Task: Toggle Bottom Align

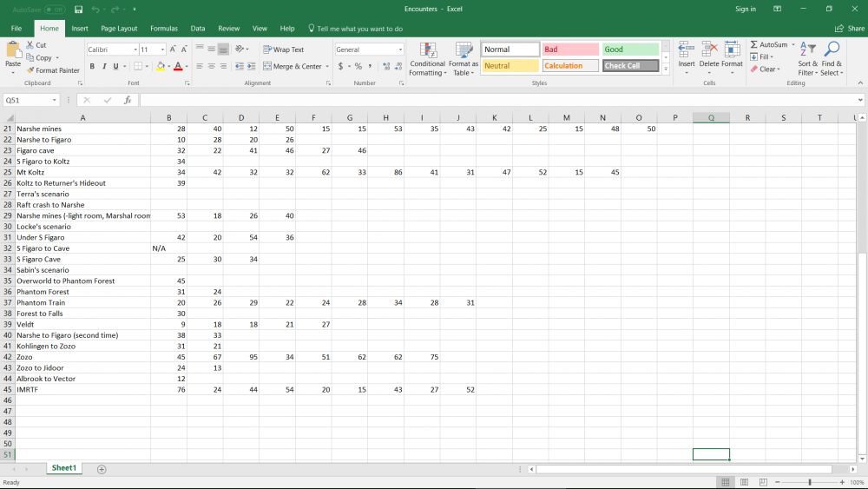Action: coord(223,50)
